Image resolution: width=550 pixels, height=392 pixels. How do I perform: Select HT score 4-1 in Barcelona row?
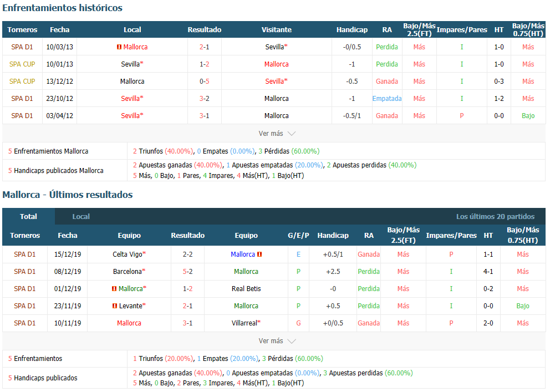pos(488,271)
